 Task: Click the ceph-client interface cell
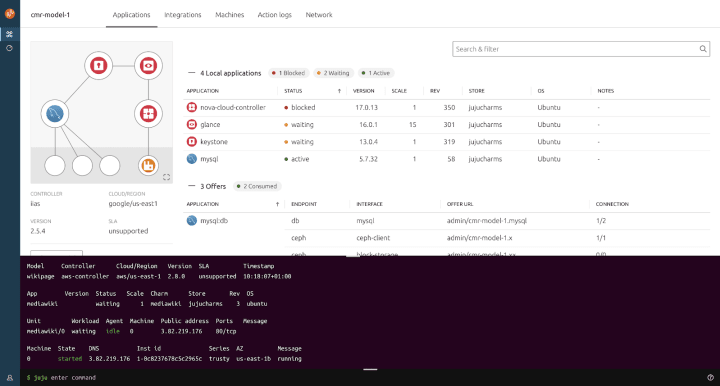tap(373, 238)
